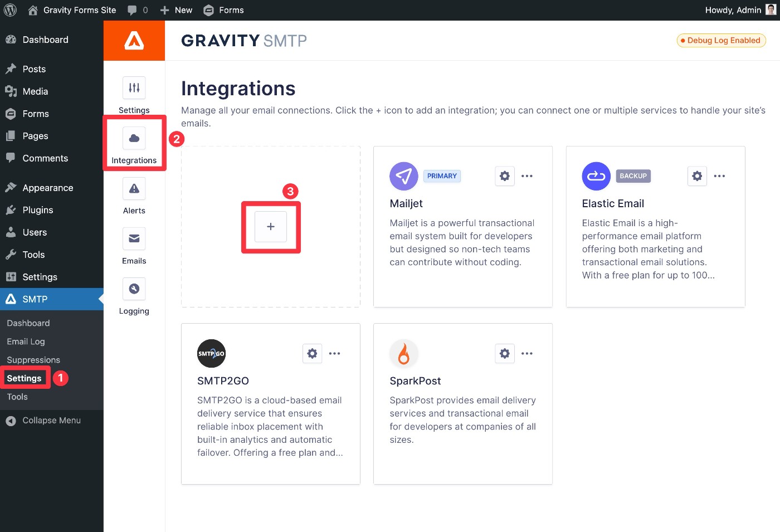Viewport: 780px width, 532px height.
Task: Click the Debug Log Enabled badge
Action: [721, 41]
